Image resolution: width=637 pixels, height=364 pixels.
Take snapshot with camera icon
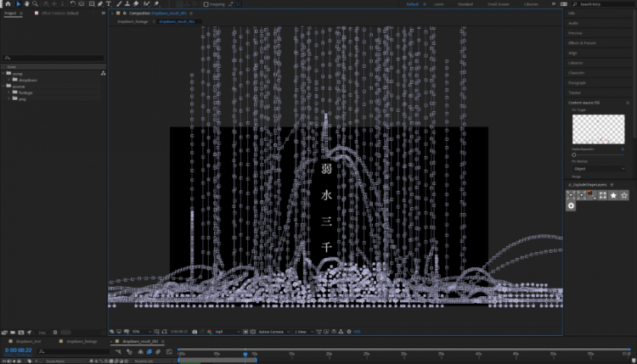[x=194, y=332]
